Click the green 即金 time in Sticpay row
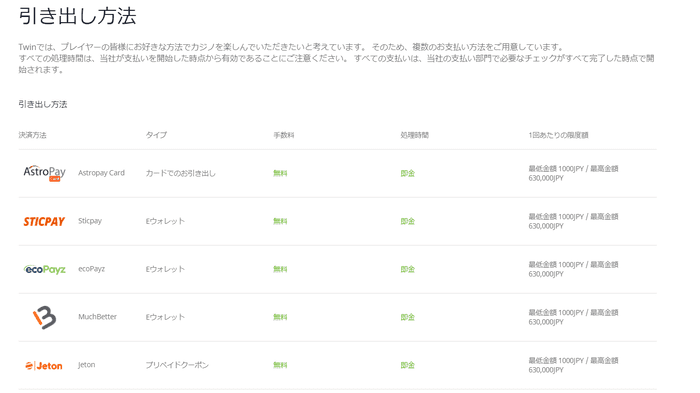700x393 pixels. [408, 221]
